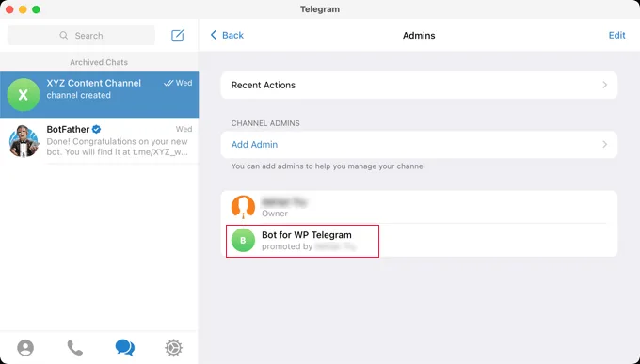Click the Add Admin link
The image size is (640, 364).
point(254,145)
